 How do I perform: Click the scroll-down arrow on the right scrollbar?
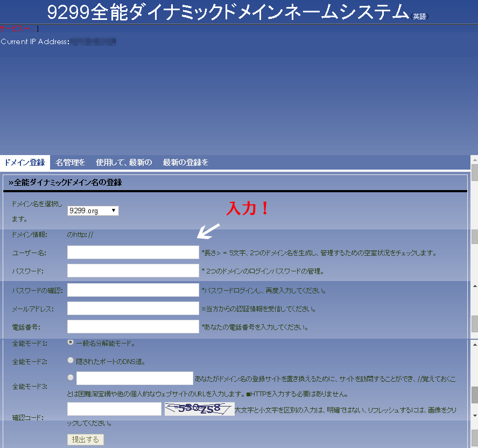(475, 415)
